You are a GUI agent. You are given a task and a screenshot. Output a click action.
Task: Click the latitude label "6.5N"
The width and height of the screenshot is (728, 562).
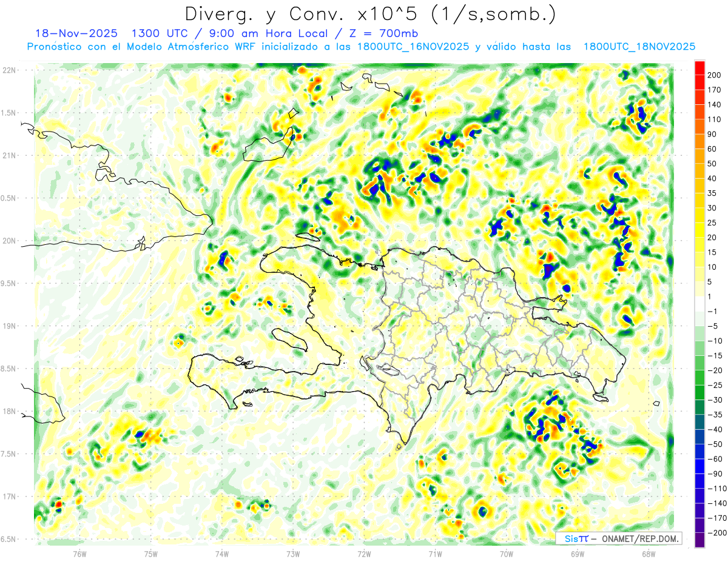(x=8, y=539)
